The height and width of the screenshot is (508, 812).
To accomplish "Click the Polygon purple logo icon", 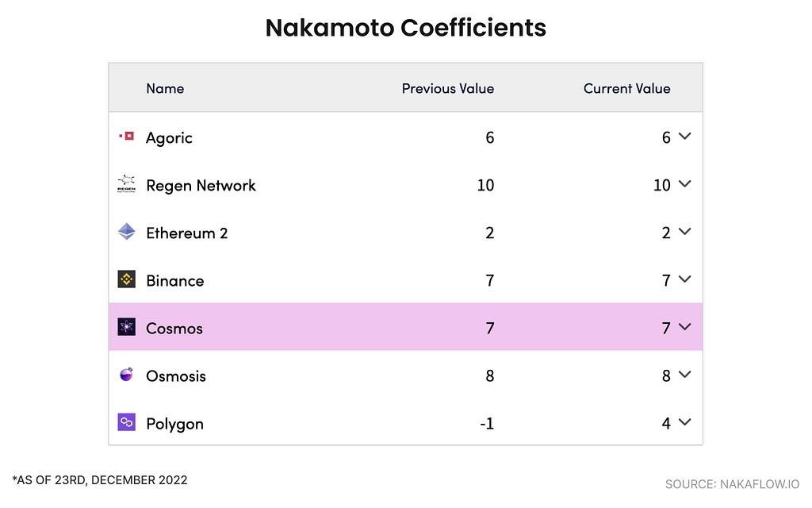I will [x=126, y=422].
